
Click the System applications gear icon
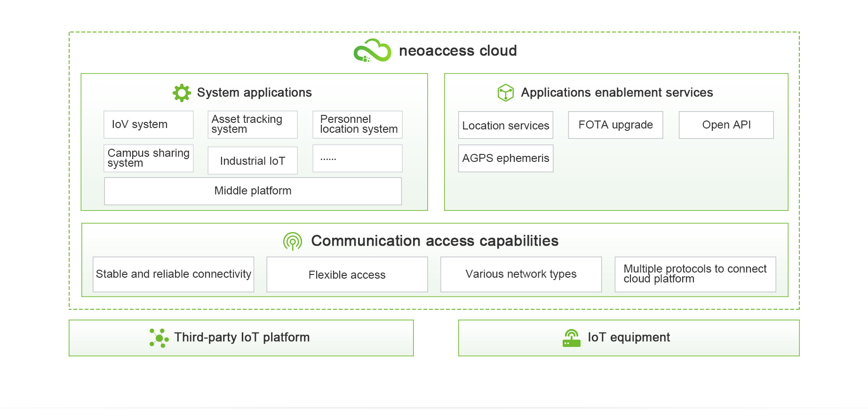click(x=182, y=93)
